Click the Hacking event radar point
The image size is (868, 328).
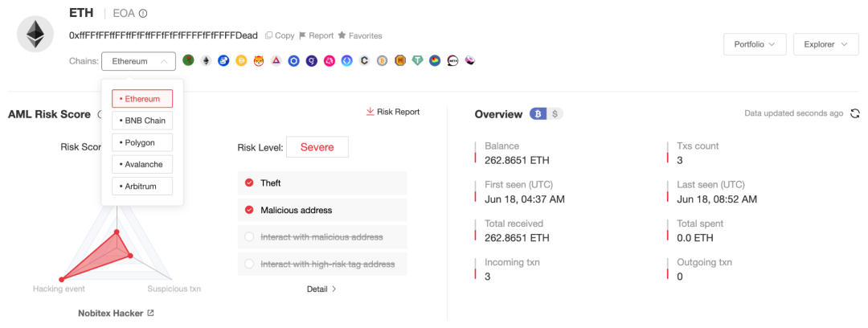[x=61, y=279]
